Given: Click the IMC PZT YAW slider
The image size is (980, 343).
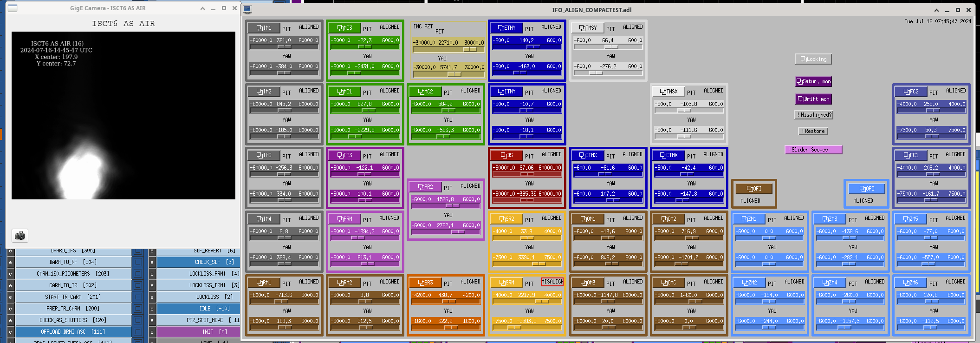Looking at the screenshot, I should click(x=448, y=74).
